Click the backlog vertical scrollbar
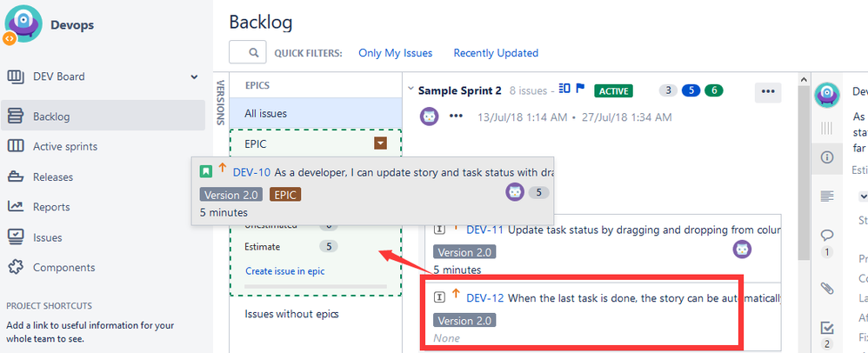Screen dimensions: 868x353 point(804,173)
